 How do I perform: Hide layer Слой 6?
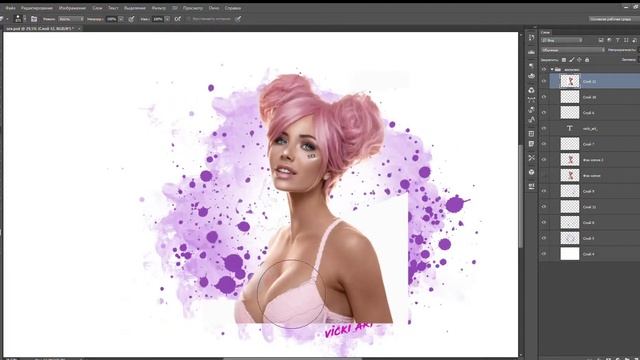[544, 113]
